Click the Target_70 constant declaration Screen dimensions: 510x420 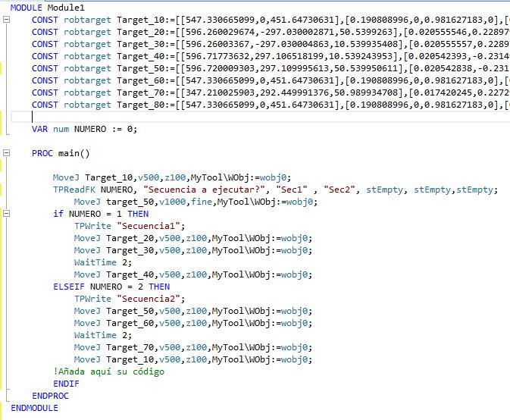click(x=271, y=92)
